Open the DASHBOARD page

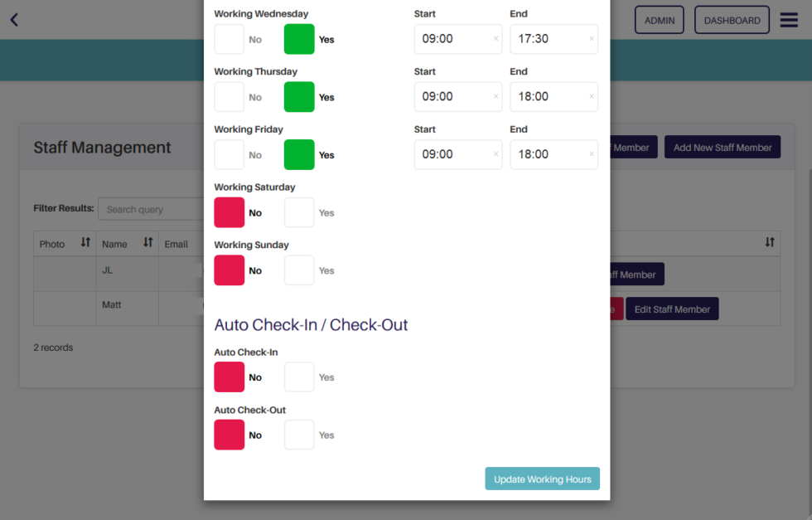732,19
